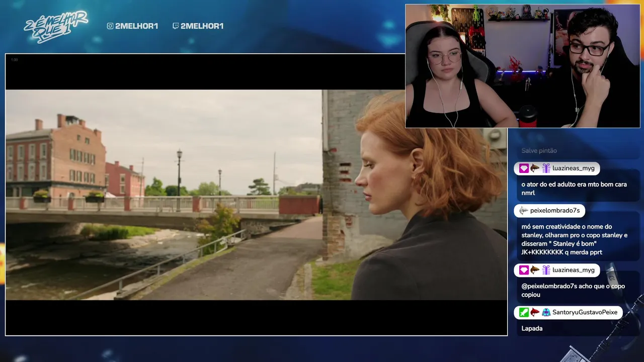The width and height of the screenshot is (644, 362).
Task: Open luazineas_myg username above 'o ator do ed' message
Action: point(574,168)
